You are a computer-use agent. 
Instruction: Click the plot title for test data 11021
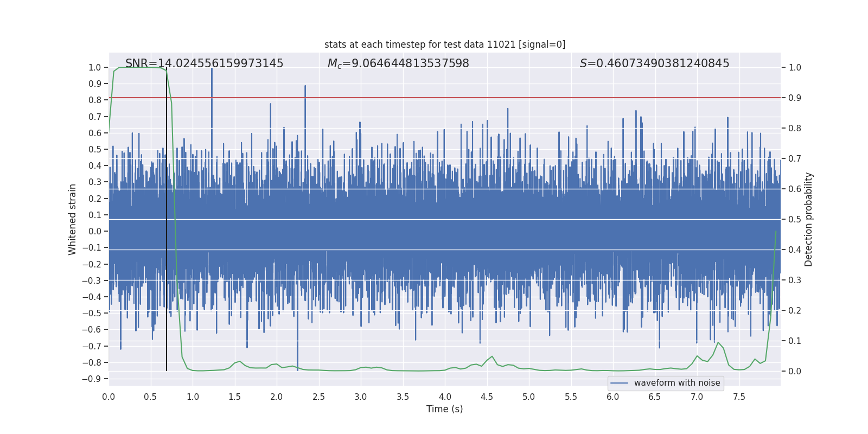pyautogui.click(x=444, y=44)
